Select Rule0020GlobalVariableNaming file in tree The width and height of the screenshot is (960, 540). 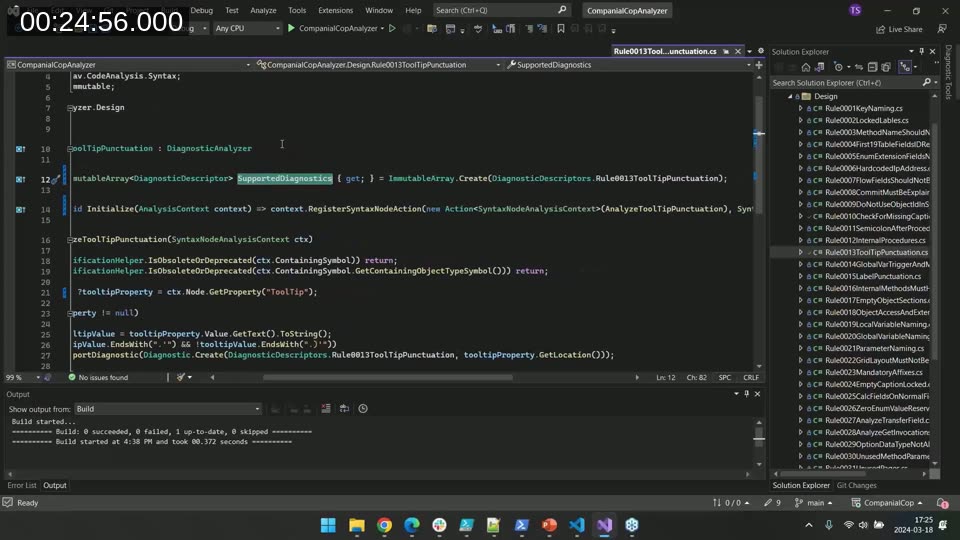click(x=877, y=336)
